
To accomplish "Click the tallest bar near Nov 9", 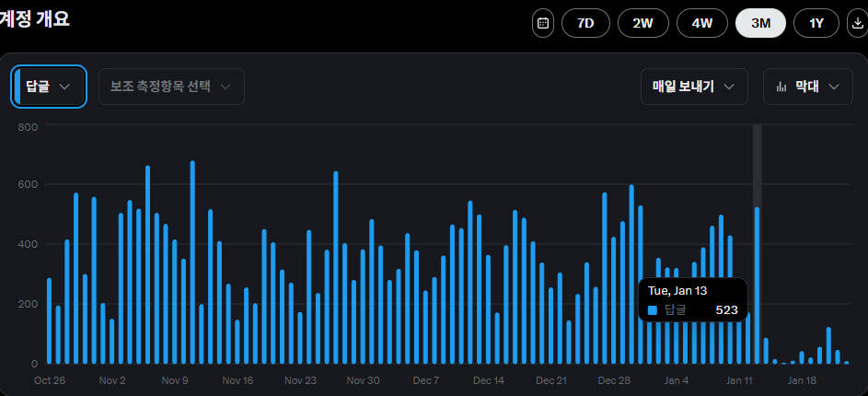I will tap(192, 262).
